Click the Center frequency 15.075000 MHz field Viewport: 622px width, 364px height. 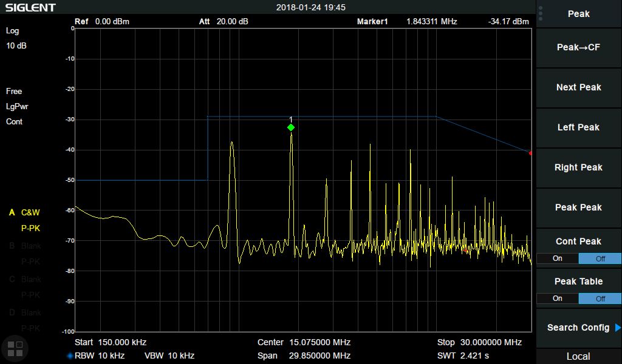point(304,342)
